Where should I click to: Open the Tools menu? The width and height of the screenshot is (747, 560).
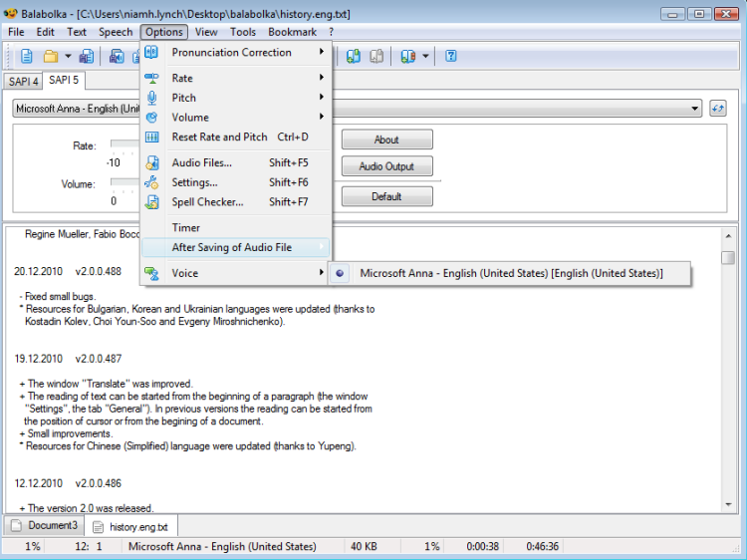tap(243, 32)
